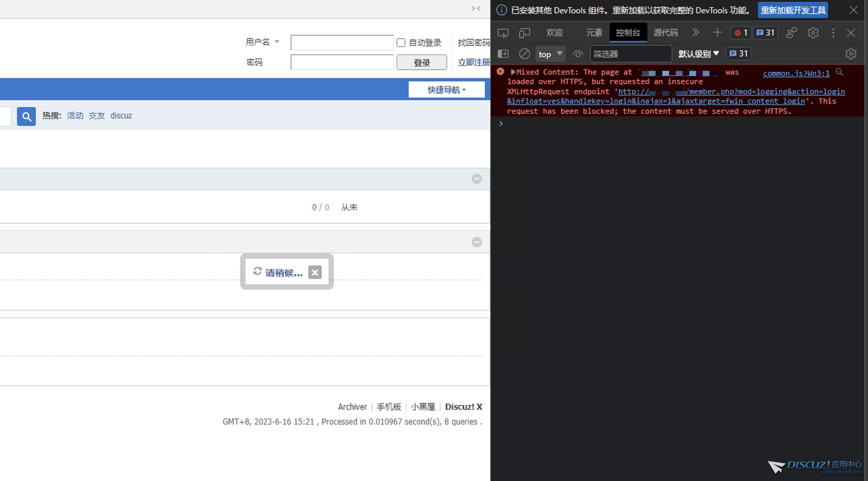Open DevTools settings gear
The width and height of the screenshot is (868, 481).
tap(813, 33)
